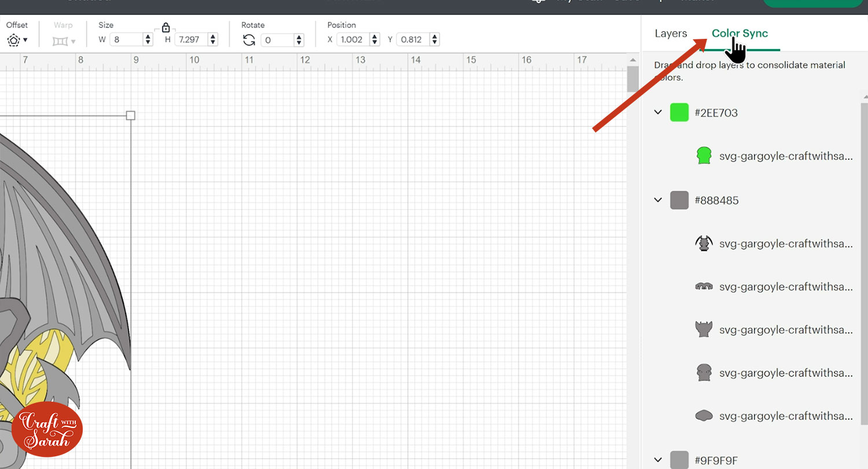This screenshot has height=469, width=868.
Task: Select the fourth gray layer thumbnail under #888485
Action: [x=703, y=373]
